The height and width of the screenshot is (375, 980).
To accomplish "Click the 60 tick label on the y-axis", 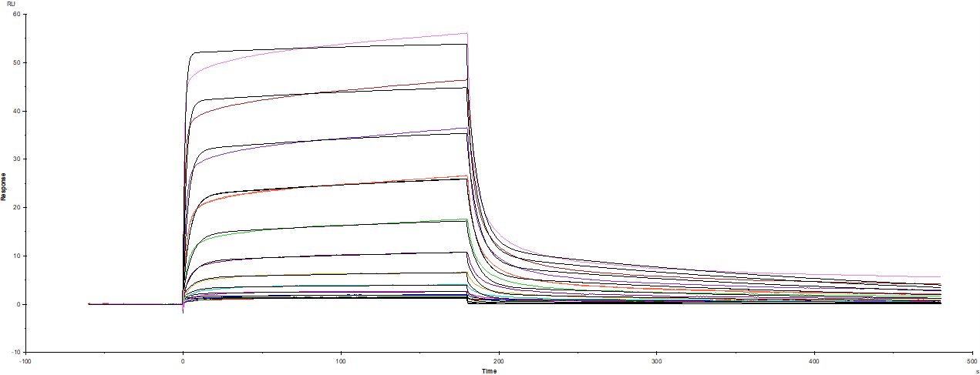I will pyautogui.click(x=15, y=15).
